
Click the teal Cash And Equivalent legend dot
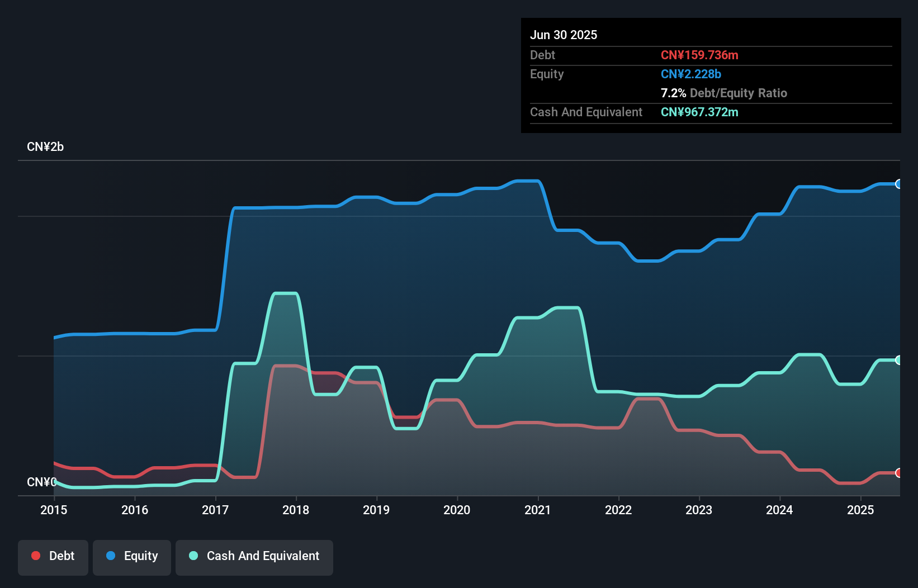[193, 556]
